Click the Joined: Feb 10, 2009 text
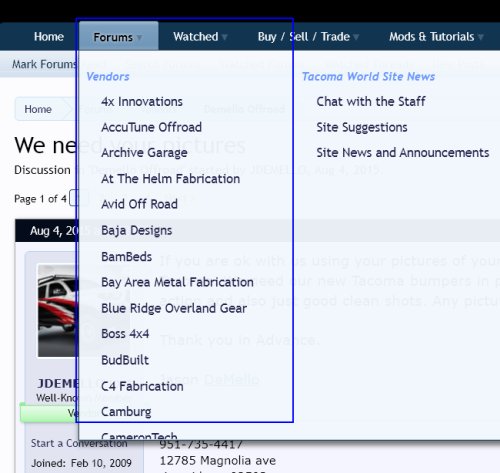The width and height of the screenshot is (500, 473). point(81,463)
